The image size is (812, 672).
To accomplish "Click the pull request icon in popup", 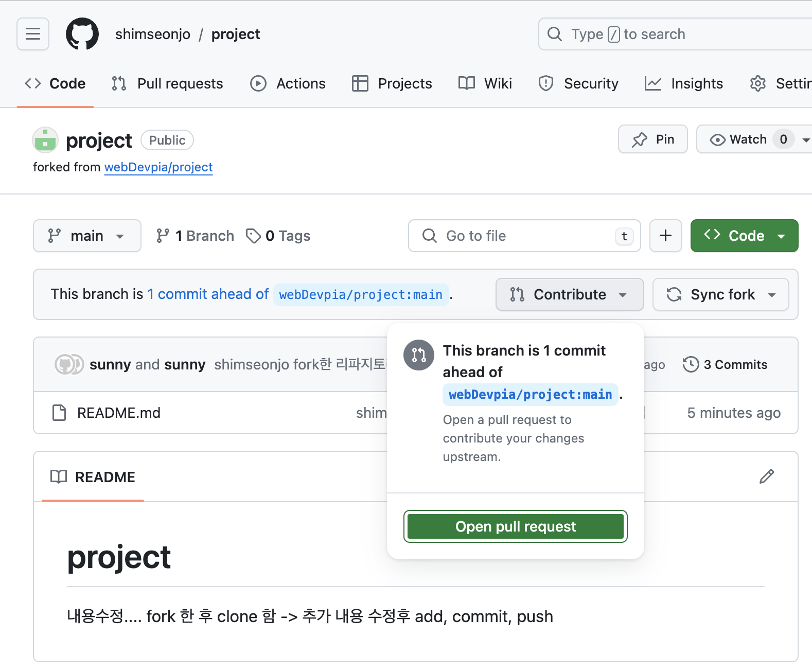I will (x=419, y=355).
